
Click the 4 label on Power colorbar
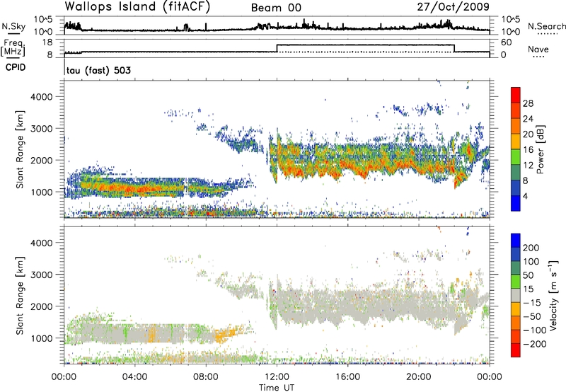coord(525,196)
